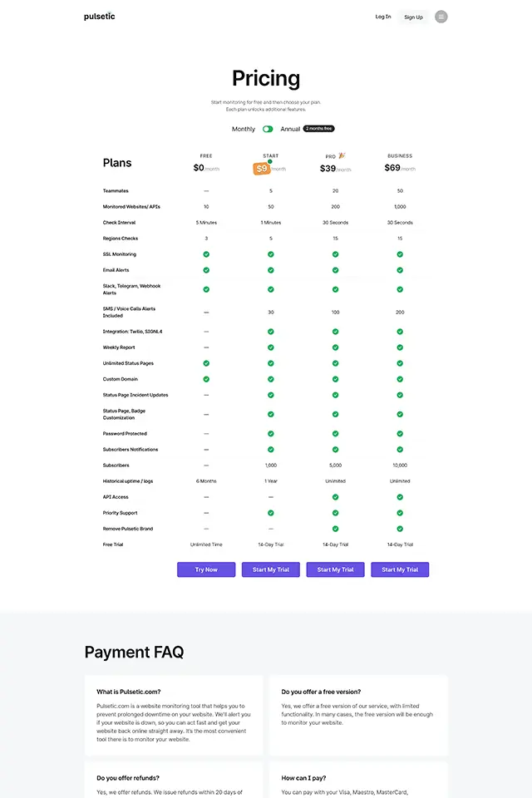Click the SSL Monitoring checkmark under Free plan
The image size is (532, 798).
click(206, 254)
